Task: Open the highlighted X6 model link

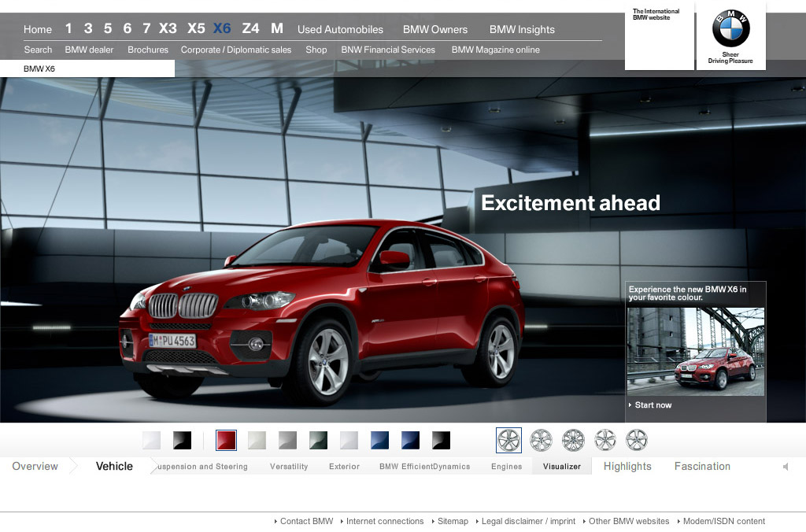Action: [222, 28]
